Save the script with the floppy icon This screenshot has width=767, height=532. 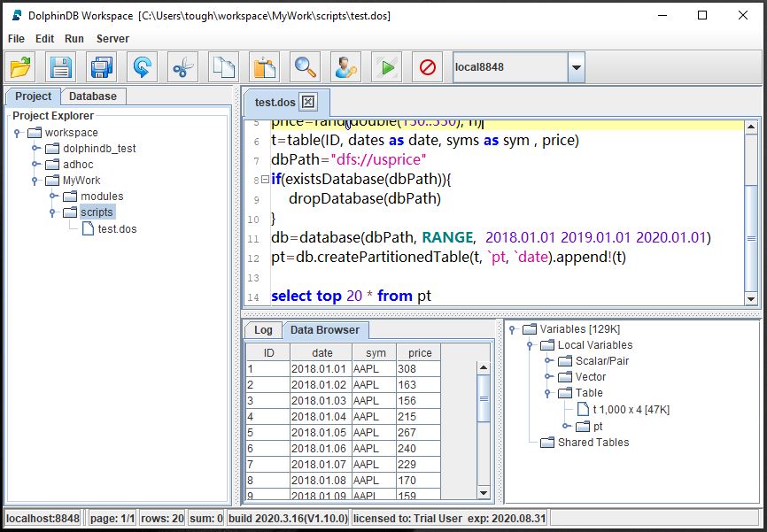tap(60, 67)
